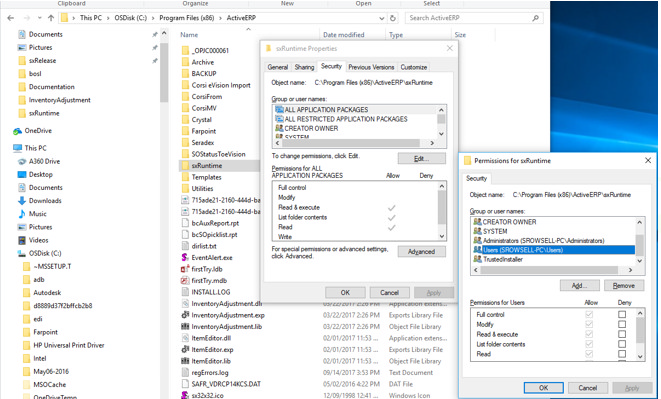Screen dimensions: 661x399
Task: Select the A360 Drive icon in sidebar
Action: [22, 162]
